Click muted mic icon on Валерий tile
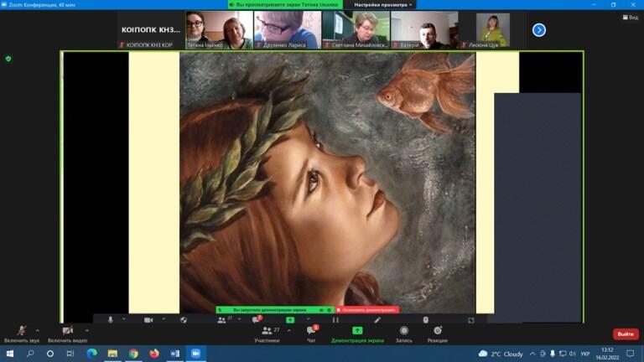Viewport: 644px width, 362px height. [x=395, y=44]
